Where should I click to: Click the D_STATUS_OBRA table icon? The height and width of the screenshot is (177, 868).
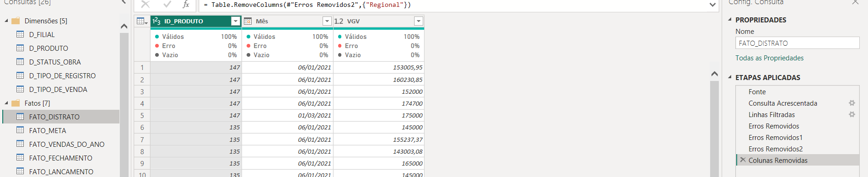pos(20,62)
